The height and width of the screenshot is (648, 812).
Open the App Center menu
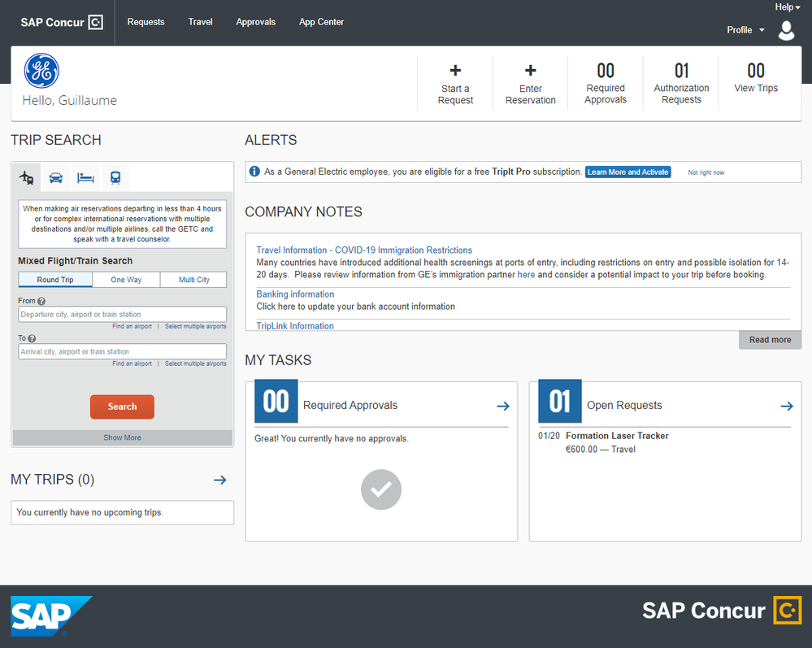[x=321, y=22]
